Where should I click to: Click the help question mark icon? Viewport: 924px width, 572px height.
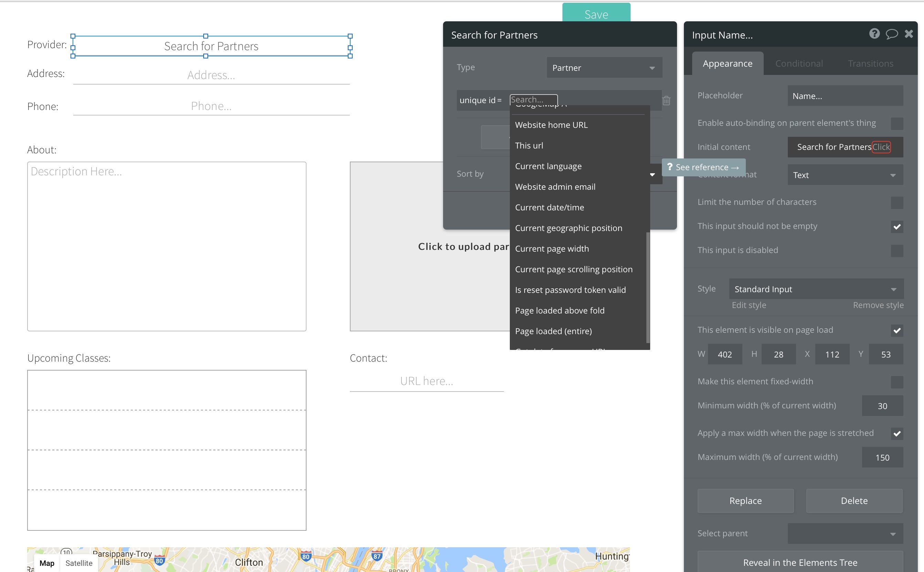pyautogui.click(x=874, y=34)
